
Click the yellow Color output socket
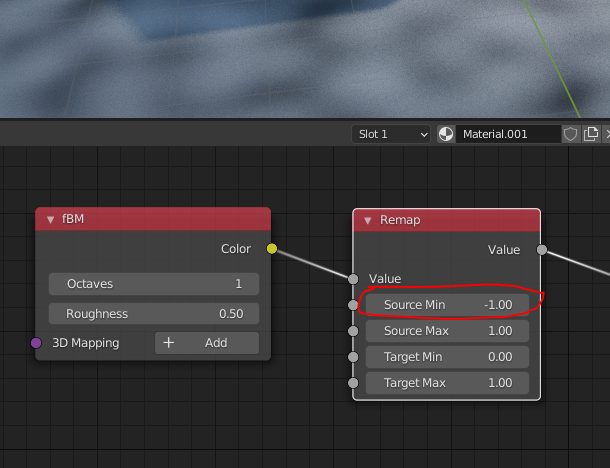click(x=271, y=249)
